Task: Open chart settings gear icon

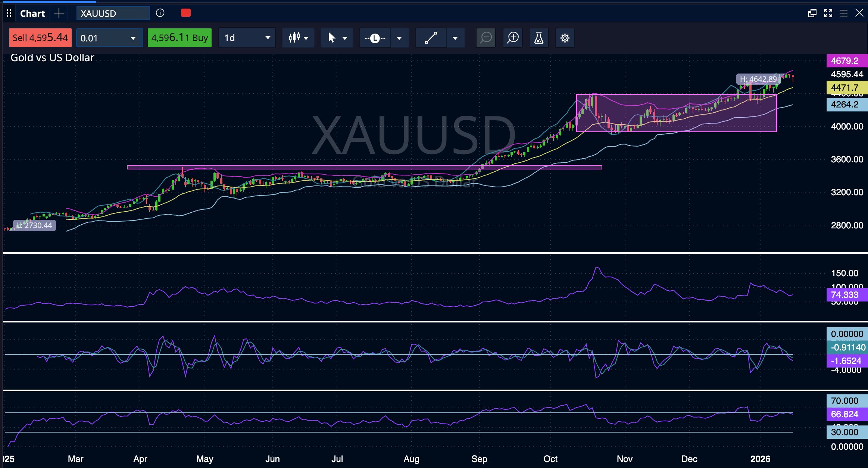Action: [x=565, y=38]
